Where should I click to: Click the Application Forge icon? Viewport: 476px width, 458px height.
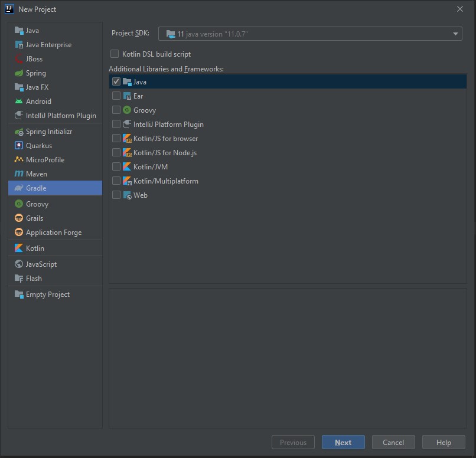click(x=19, y=233)
